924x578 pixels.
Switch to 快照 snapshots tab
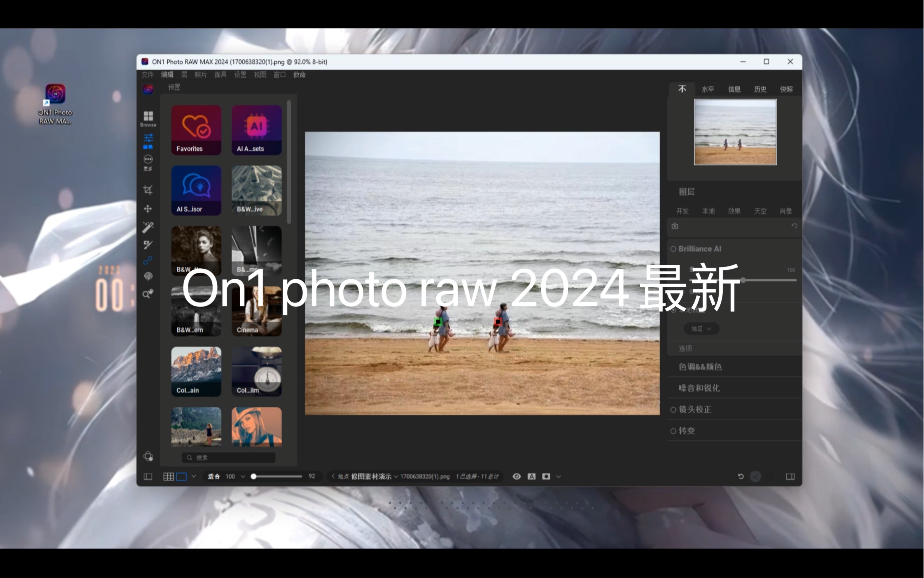(786, 89)
